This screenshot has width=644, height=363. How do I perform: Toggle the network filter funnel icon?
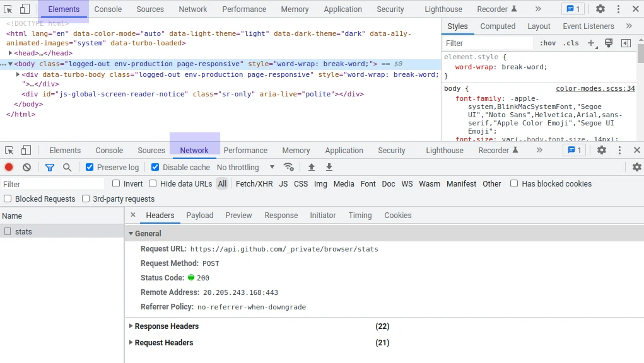50,167
